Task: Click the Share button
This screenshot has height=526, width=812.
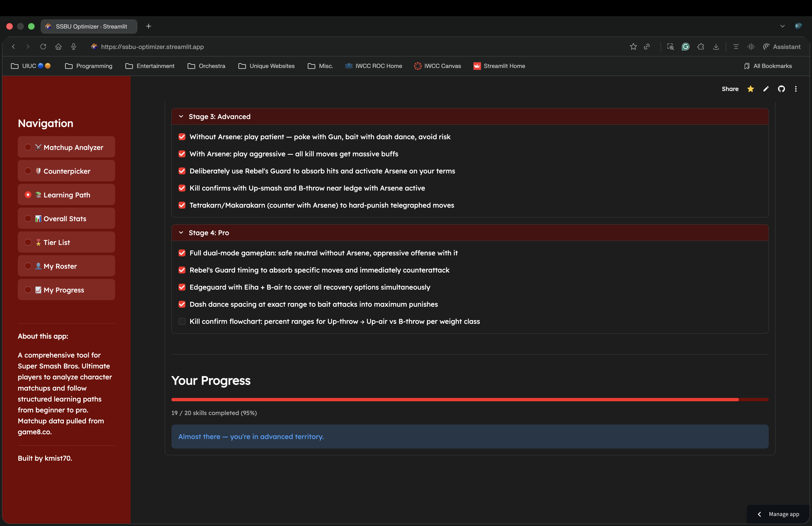Action: click(x=730, y=89)
